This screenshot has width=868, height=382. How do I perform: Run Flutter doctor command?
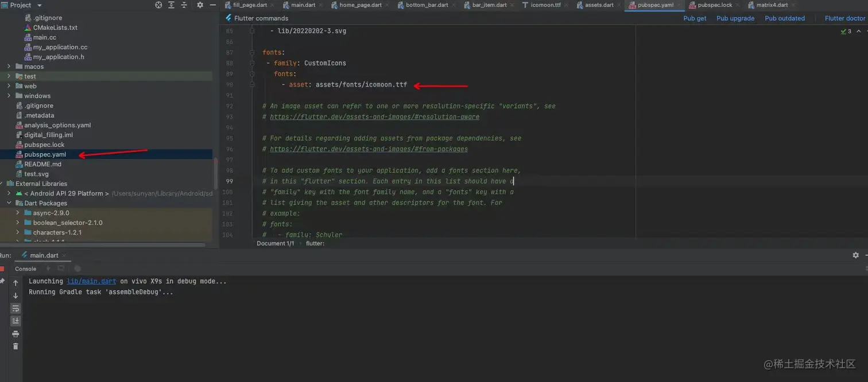(845, 18)
